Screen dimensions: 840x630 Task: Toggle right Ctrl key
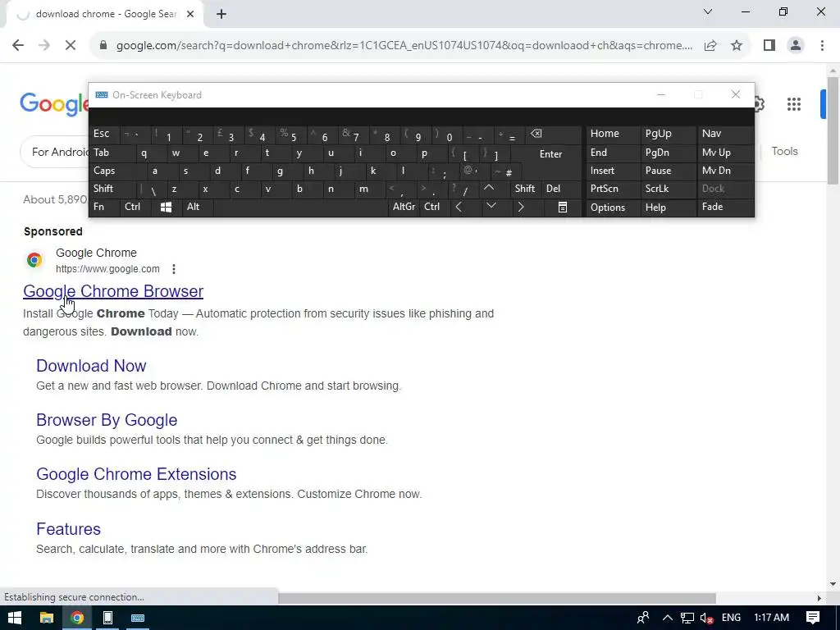point(434,207)
